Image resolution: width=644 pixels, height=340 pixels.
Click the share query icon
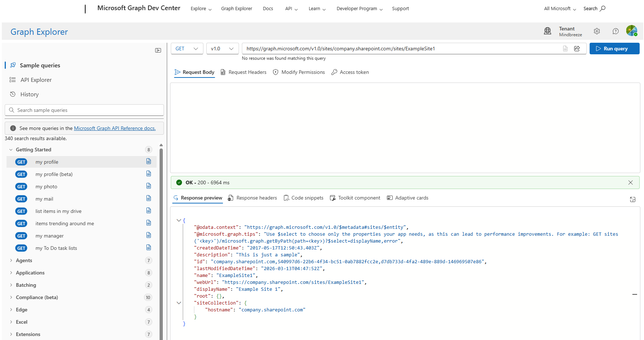577,49
